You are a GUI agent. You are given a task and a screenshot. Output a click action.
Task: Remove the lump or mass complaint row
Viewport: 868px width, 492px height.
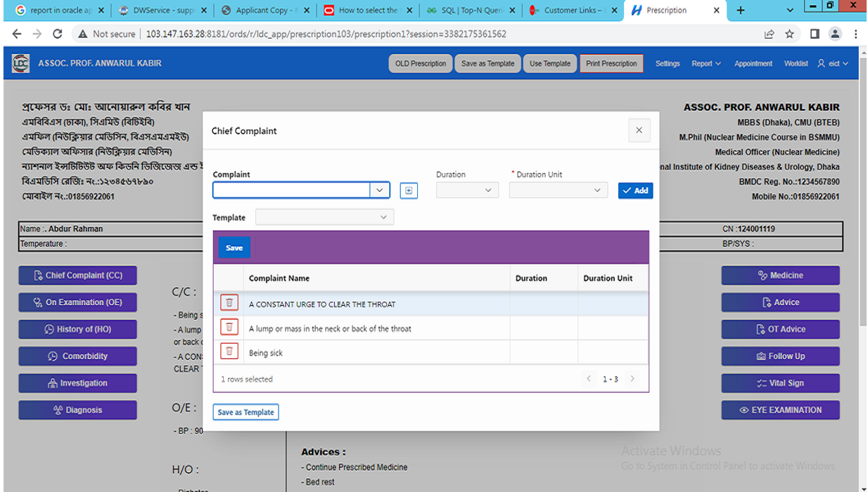[229, 328]
